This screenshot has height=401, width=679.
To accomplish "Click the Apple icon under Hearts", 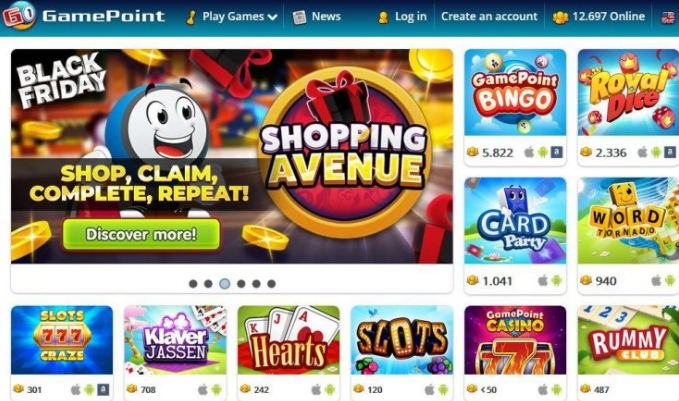I will point(316,389).
